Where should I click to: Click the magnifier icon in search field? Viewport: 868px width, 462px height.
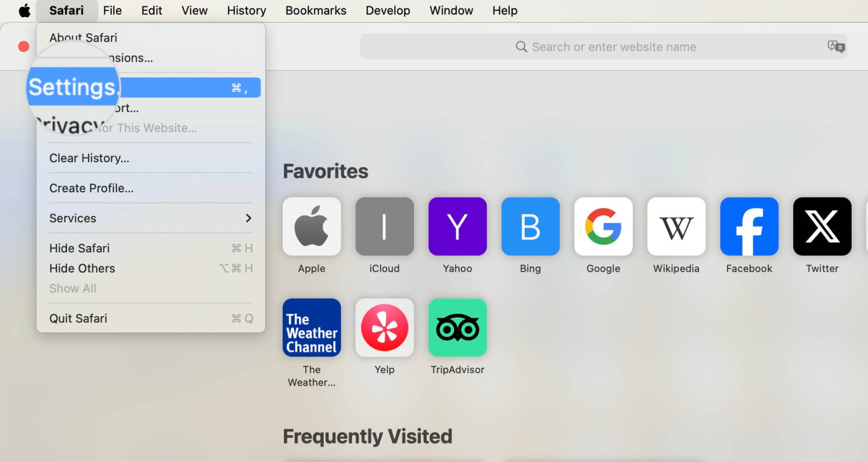(521, 47)
